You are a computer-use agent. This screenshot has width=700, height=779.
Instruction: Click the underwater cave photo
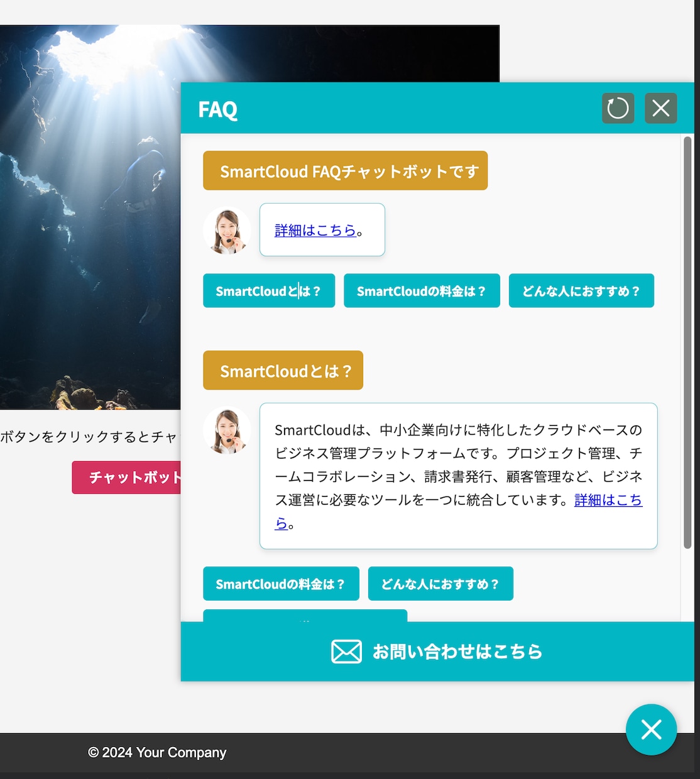tap(90, 217)
